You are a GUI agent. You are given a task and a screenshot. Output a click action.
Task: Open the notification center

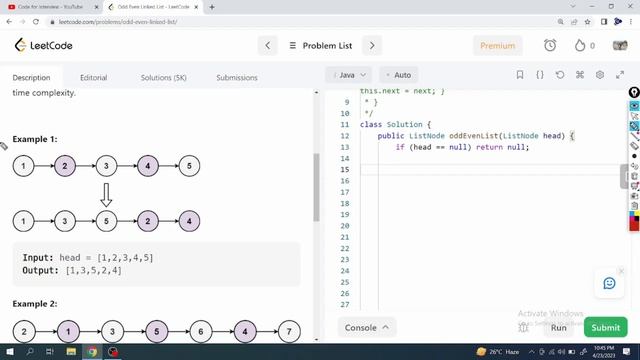point(627,351)
